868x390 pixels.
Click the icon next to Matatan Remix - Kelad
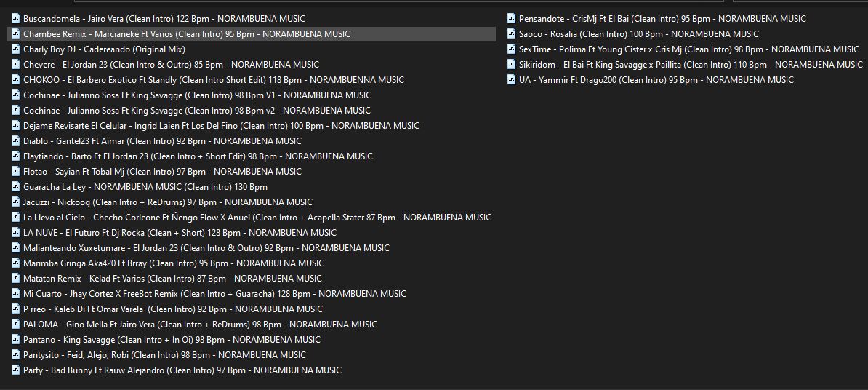tap(15, 279)
